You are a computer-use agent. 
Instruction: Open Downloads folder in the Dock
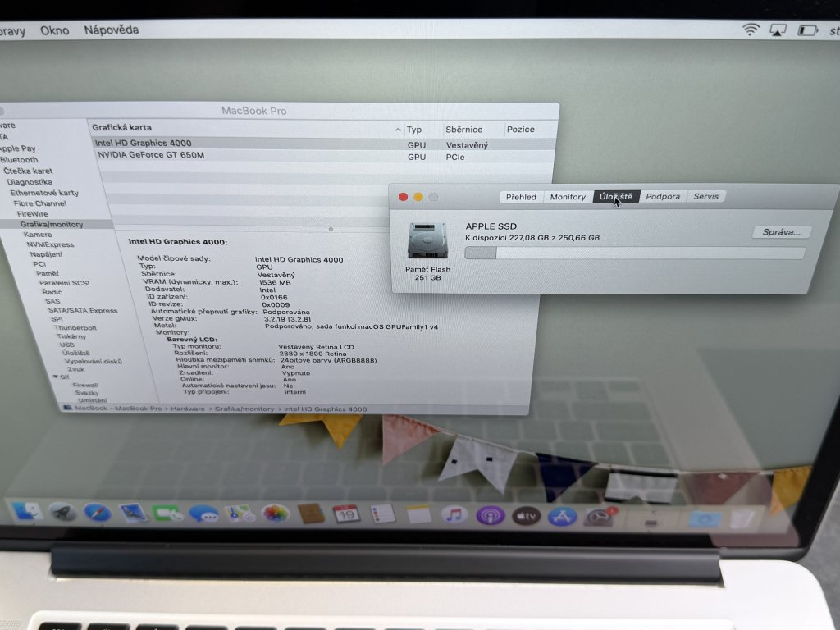pos(705,518)
